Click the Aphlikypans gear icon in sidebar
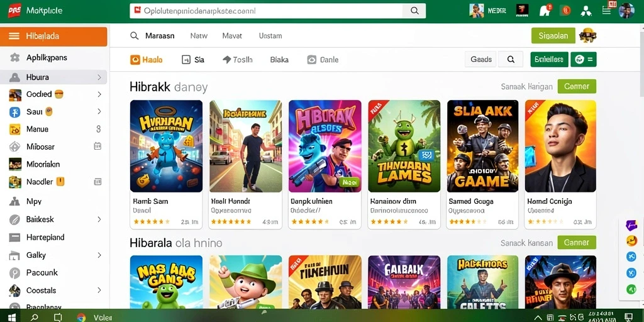Screen dimensions: 644x322 [15, 57]
